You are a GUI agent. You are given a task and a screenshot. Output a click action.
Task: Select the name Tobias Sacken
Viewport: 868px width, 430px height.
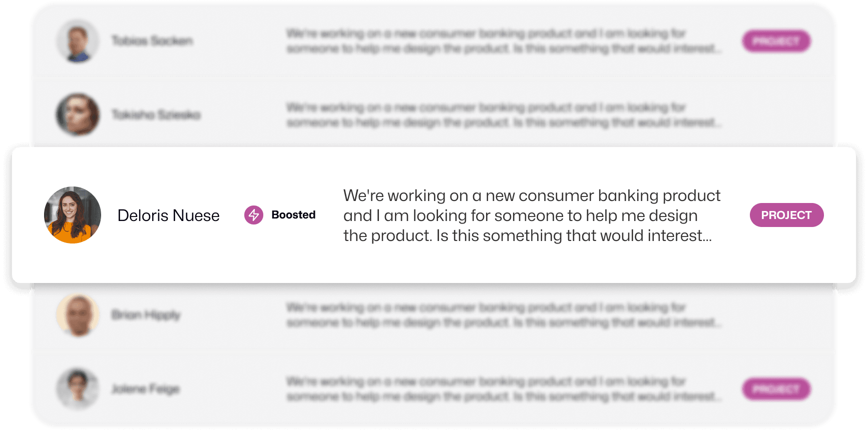152,41
